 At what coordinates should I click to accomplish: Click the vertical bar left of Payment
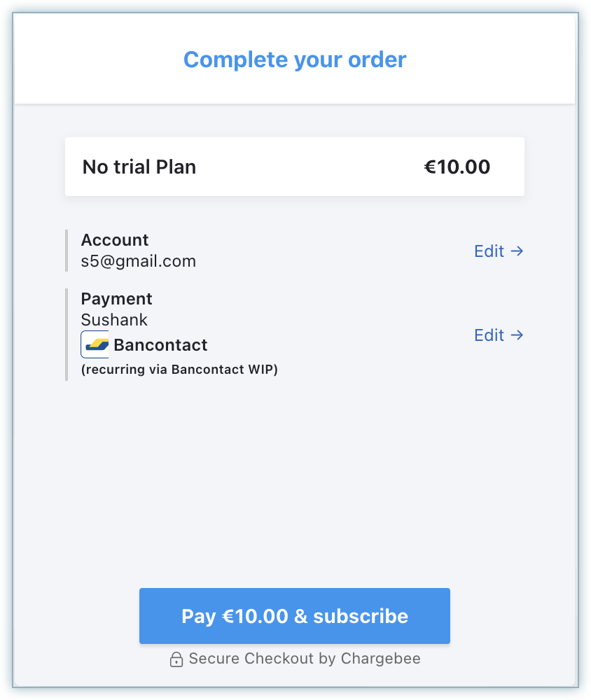tap(67, 335)
